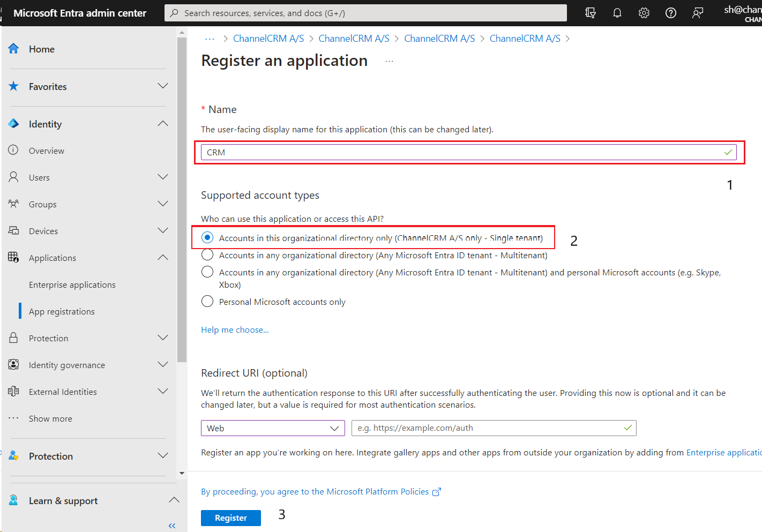Collapse the sidebar with double-chevron icon

pos(172,526)
